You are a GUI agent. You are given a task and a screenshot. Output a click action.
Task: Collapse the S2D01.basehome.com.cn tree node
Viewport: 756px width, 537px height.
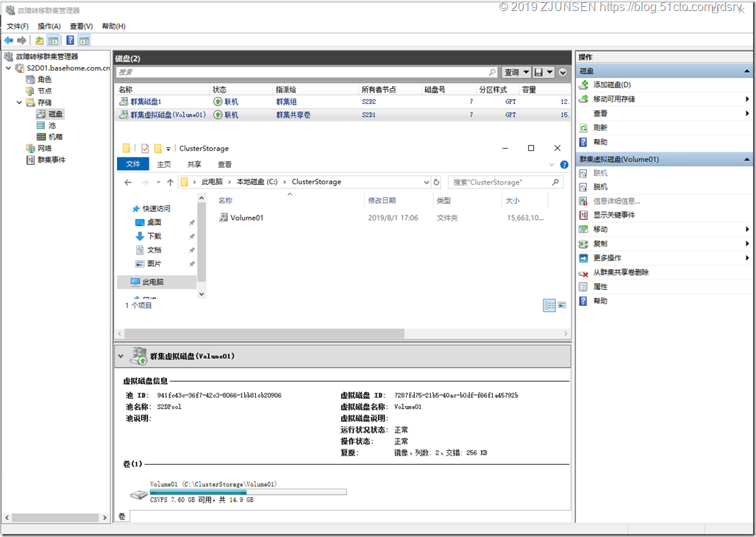[8, 68]
